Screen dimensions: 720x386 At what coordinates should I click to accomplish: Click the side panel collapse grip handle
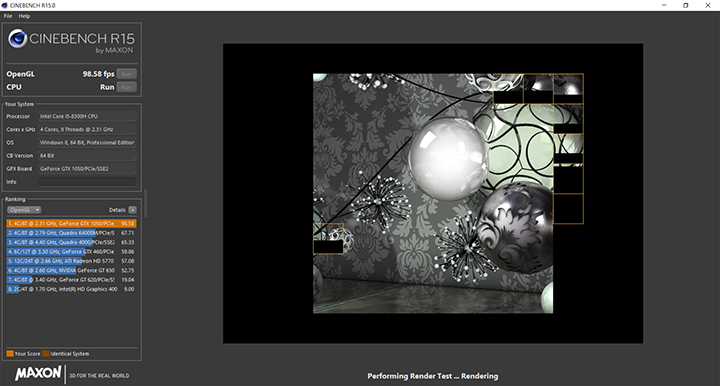point(146,203)
